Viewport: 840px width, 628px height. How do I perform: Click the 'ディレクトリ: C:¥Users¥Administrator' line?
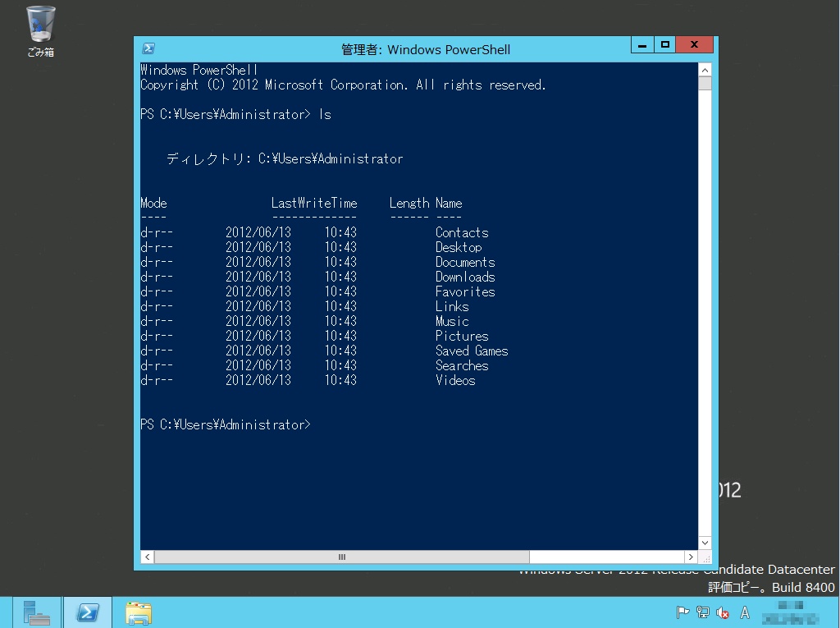(285, 158)
